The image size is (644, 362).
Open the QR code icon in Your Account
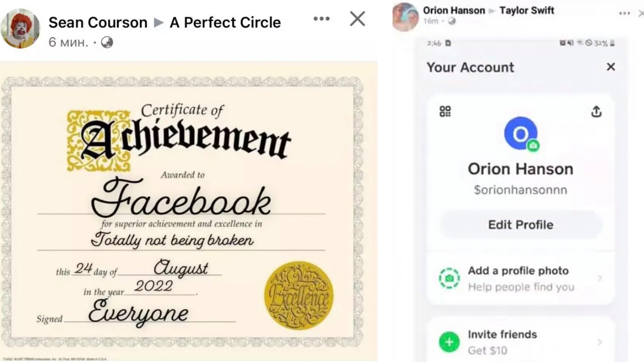[x=445, y=111]
